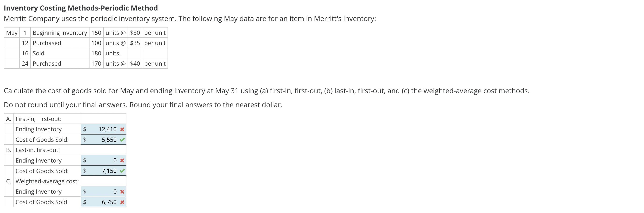Select the 'First-in, First-out' row label

(x=38, y=119)
